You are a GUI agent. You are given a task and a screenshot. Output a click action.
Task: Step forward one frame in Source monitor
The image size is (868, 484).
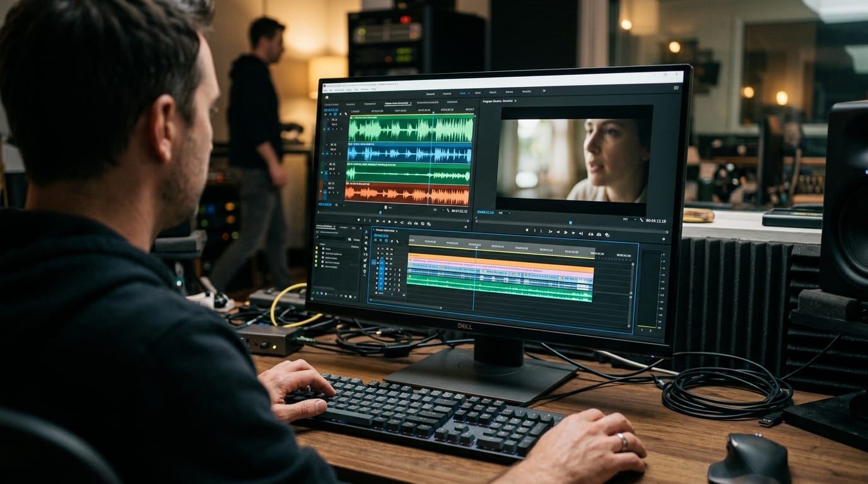(396, 222)
